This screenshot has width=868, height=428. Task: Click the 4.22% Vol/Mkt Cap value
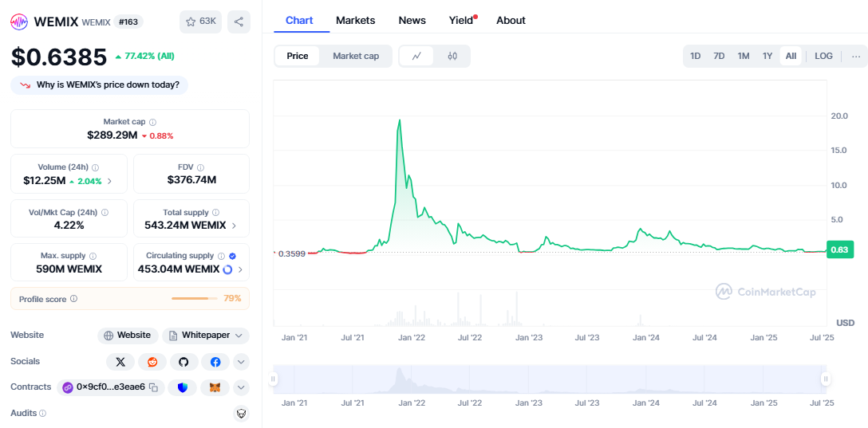(x=69, y=225)
